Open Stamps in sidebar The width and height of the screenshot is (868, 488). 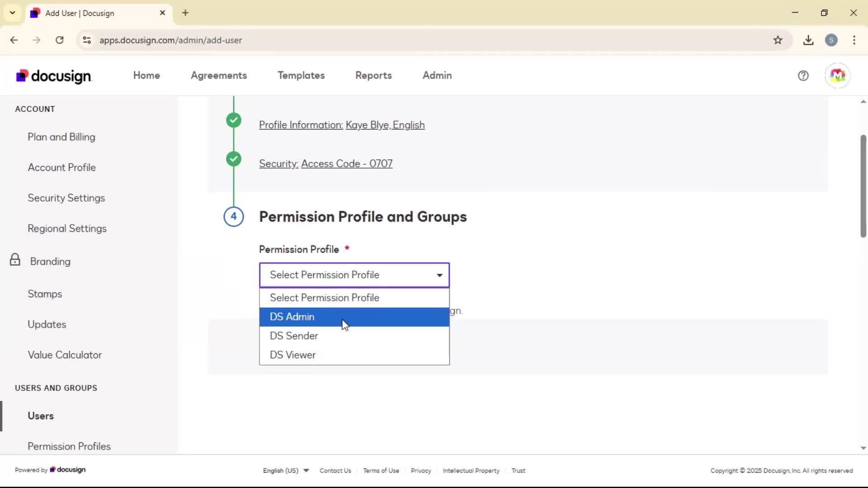pos(45,294)
